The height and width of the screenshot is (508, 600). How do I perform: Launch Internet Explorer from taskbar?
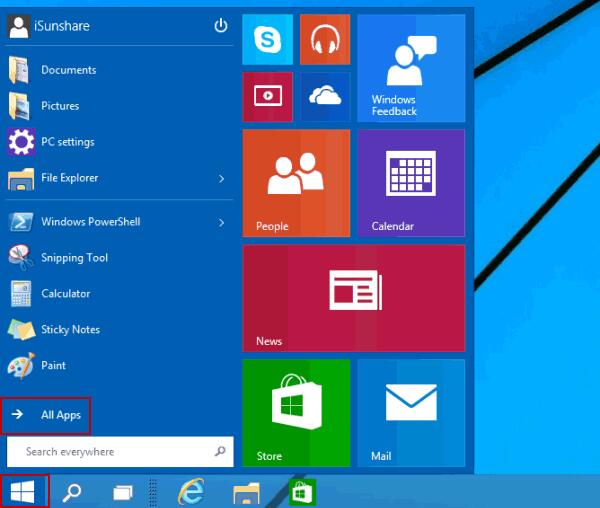click(x=191, y=492)
